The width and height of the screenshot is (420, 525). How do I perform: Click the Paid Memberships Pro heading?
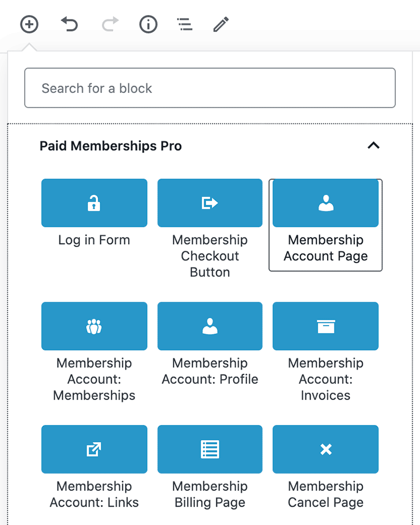point(111,146)
